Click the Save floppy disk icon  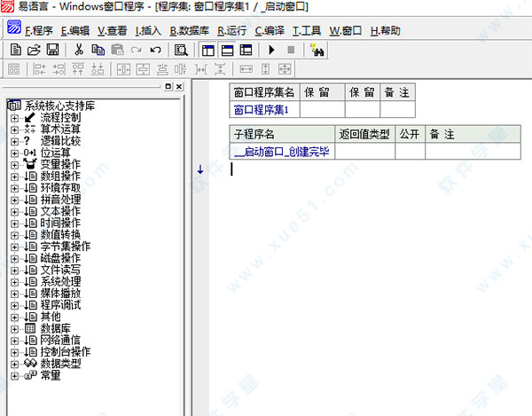click(52, 50)
